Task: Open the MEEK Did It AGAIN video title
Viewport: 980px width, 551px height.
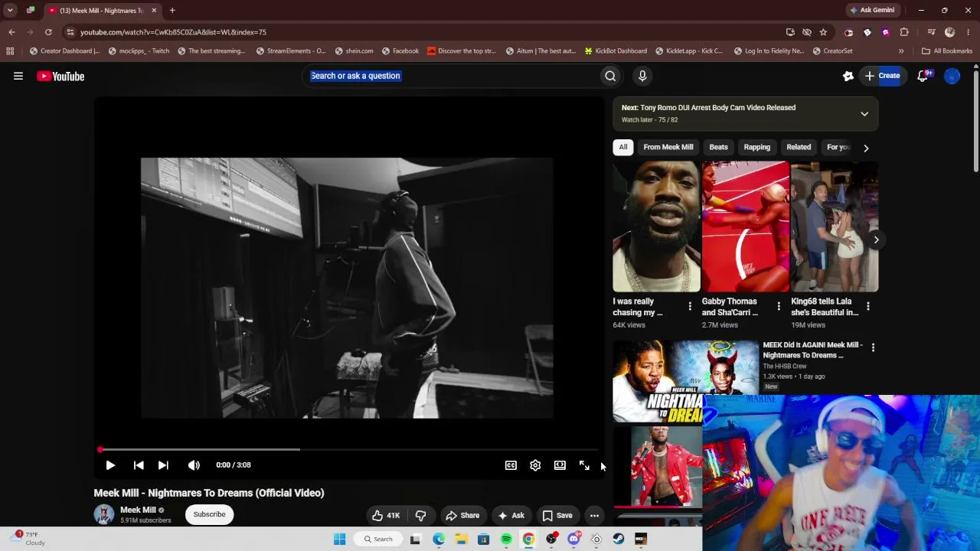Action: pos(813,350)
